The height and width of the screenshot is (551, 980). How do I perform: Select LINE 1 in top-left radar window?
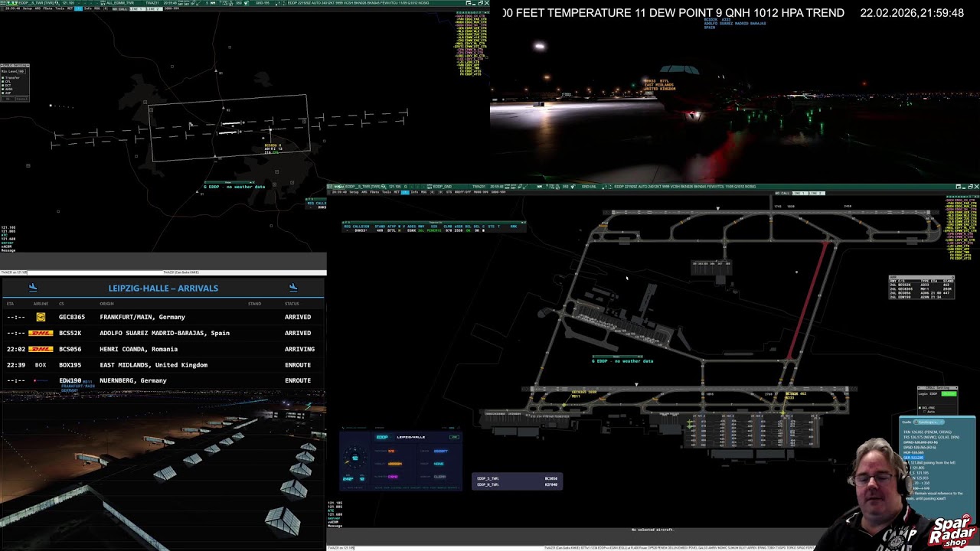(x=137, y=8)
